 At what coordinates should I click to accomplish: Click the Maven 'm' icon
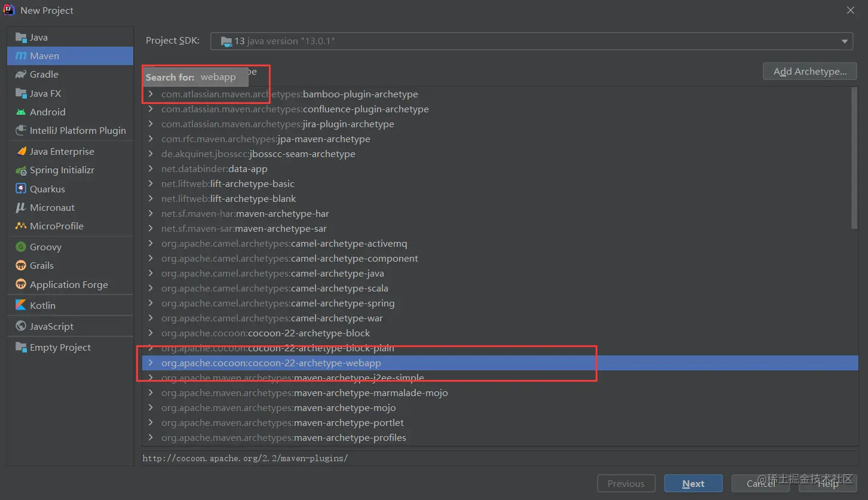tap(21, 56)
